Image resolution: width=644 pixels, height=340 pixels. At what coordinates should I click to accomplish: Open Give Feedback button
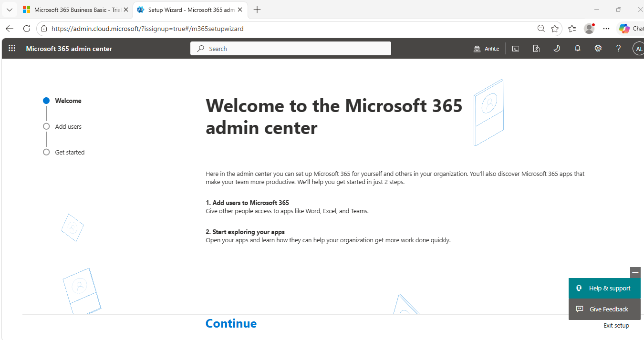604,309
